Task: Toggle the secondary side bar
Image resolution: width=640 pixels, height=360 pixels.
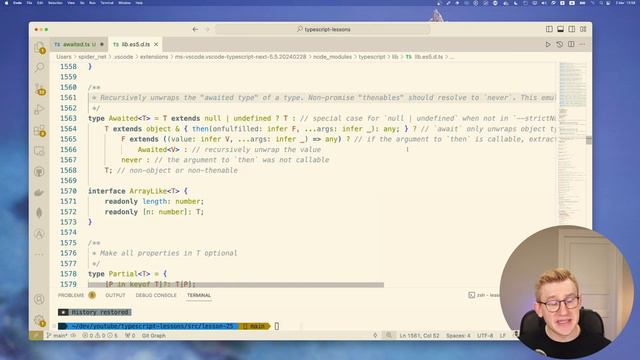Action: (x=572, y=29)
